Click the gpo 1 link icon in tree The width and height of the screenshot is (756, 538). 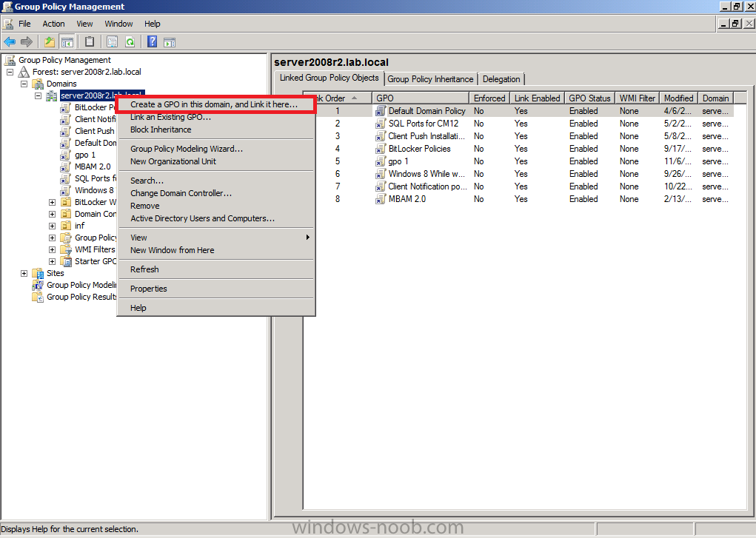pos(66,155)
